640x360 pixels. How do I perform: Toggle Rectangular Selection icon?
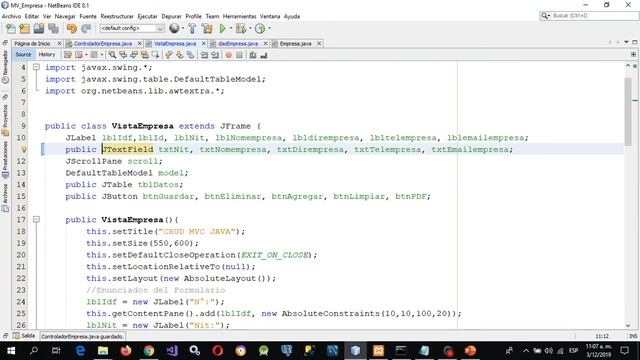click(x=156, y=55)
